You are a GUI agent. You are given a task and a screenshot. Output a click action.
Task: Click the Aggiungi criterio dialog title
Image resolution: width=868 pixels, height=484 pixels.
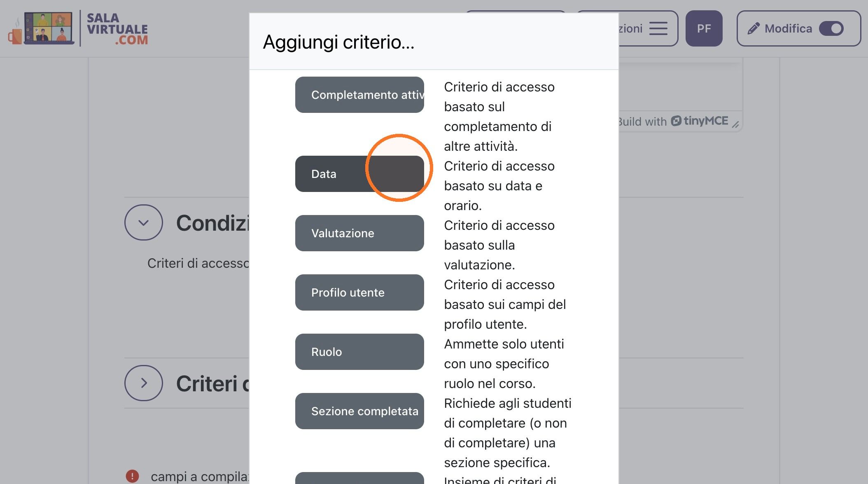pos(338,42)
